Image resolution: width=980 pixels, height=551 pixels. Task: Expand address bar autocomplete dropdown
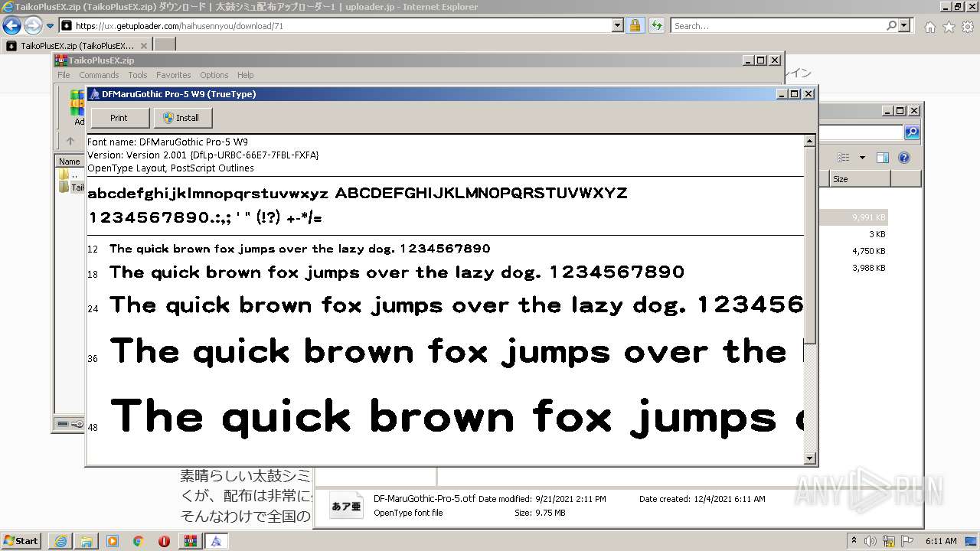point(618,25)
